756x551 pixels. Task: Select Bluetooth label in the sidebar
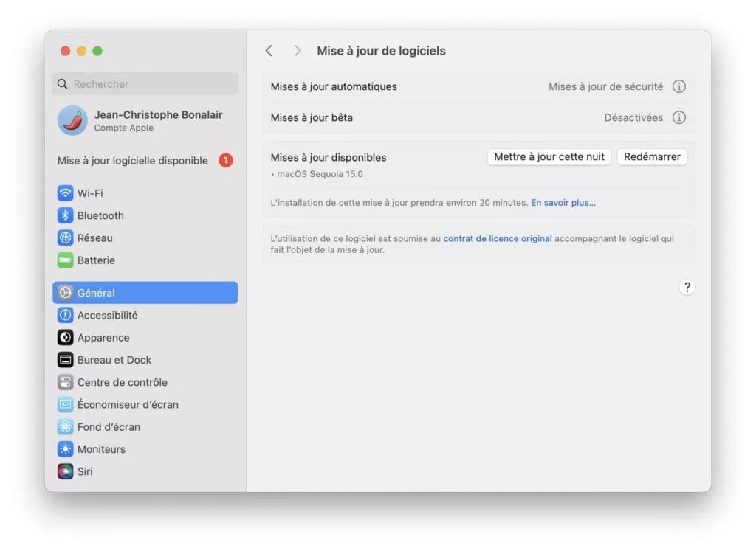tap(100, 216)
